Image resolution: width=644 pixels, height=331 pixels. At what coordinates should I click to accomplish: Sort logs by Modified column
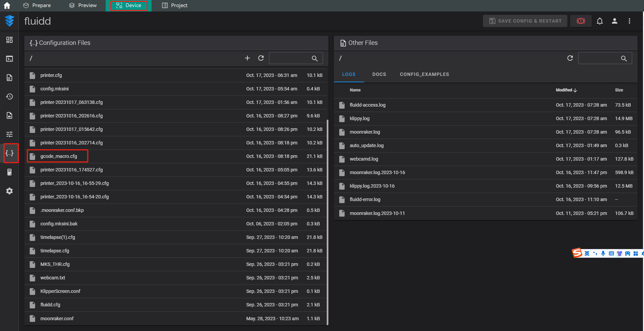click(x=566, y=90)
